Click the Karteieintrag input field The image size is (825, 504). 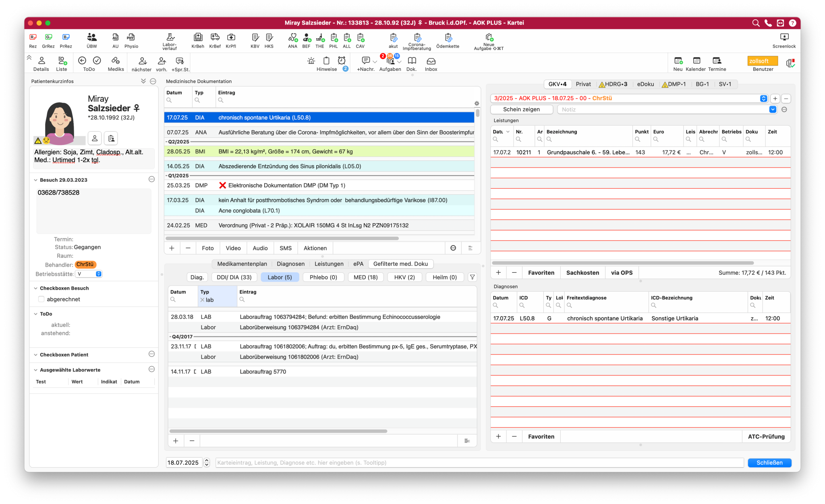click(479, 463)
